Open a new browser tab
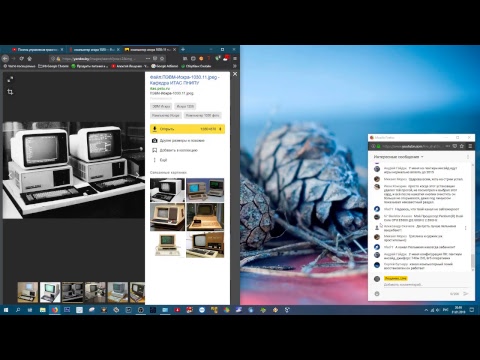The width and height of the screenshot is (480, 360). (183, 49)
